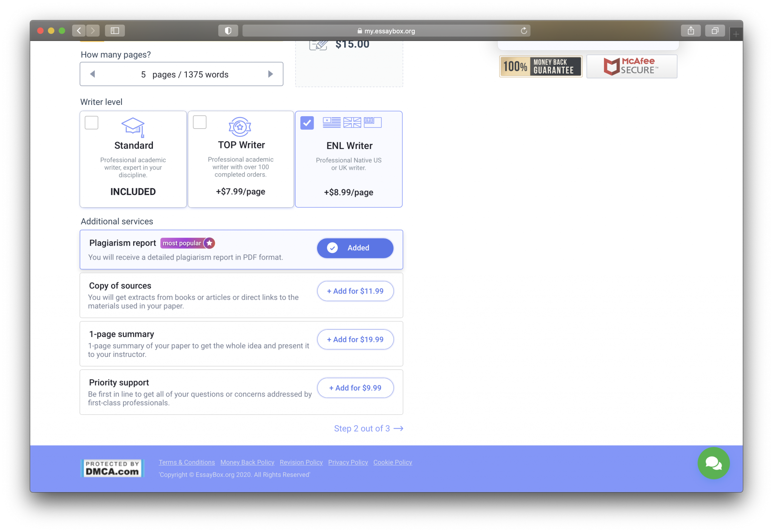The width and height of the screenshot is (773, 532).
Task: Click the copyright EssayBox.org 2020 text
Action: (x=234, y=475)
